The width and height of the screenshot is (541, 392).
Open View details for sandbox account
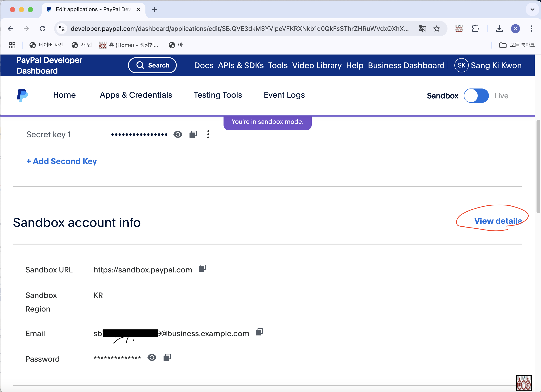498,221
